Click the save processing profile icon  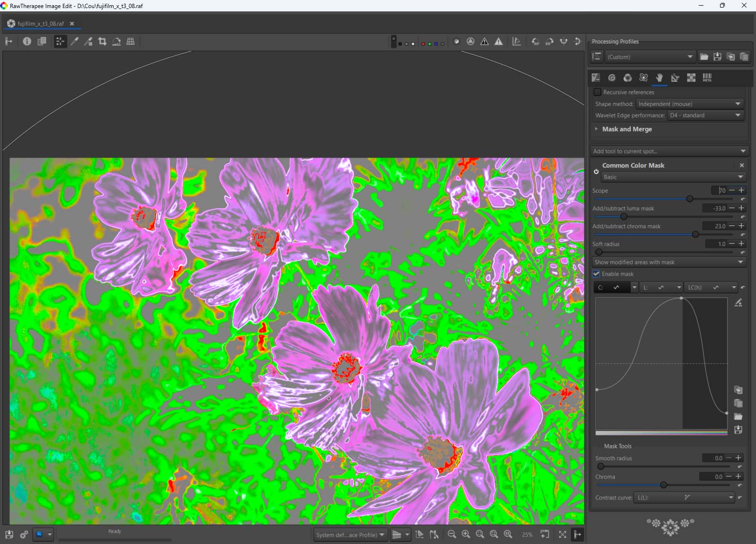pos(718,57)
